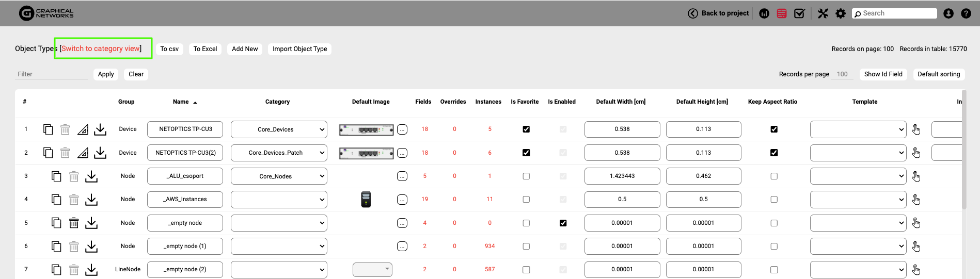980x279 pixels.
Task: Disable Is Enabled for _empty node
Action: (x=563, y=223)
